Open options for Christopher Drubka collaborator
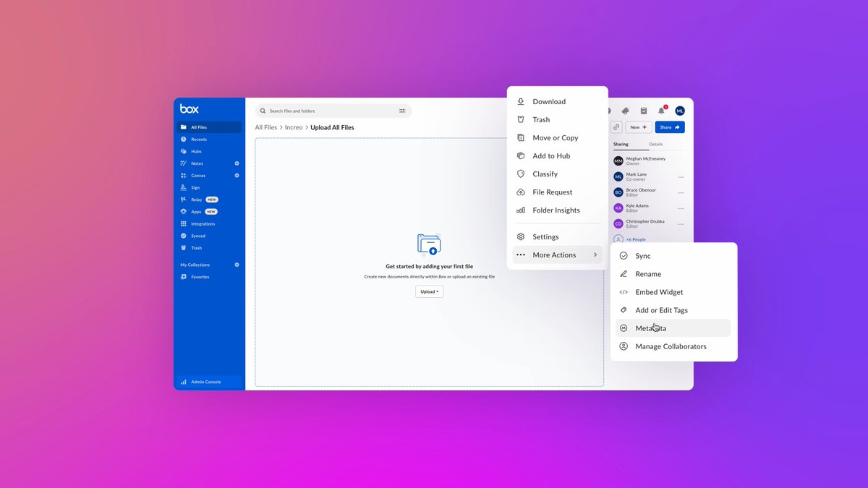 coord(681,224)
